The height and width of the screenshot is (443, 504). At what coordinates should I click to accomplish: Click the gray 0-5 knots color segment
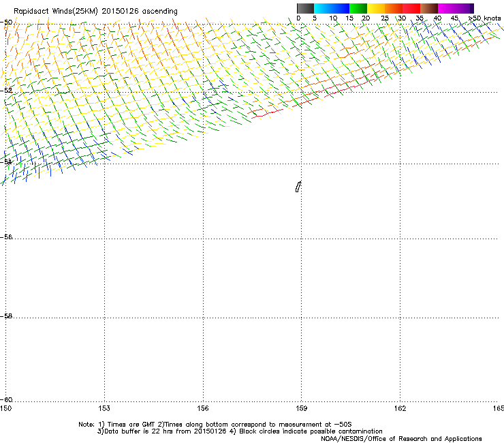pyautogui.click(x=305, y=8)
